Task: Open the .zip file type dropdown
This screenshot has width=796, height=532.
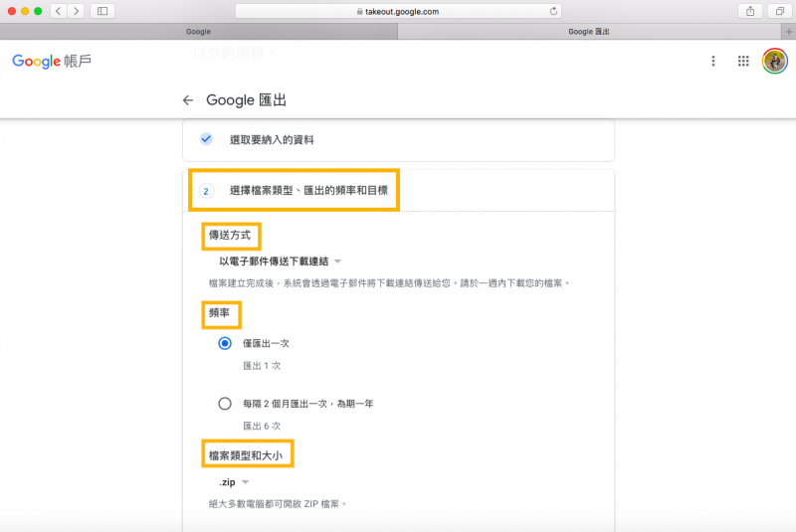Action: 234,482
